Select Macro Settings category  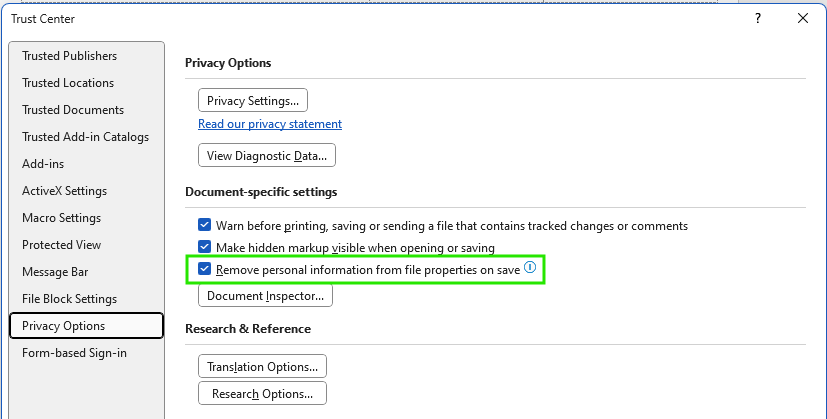(x=61, y=218)
